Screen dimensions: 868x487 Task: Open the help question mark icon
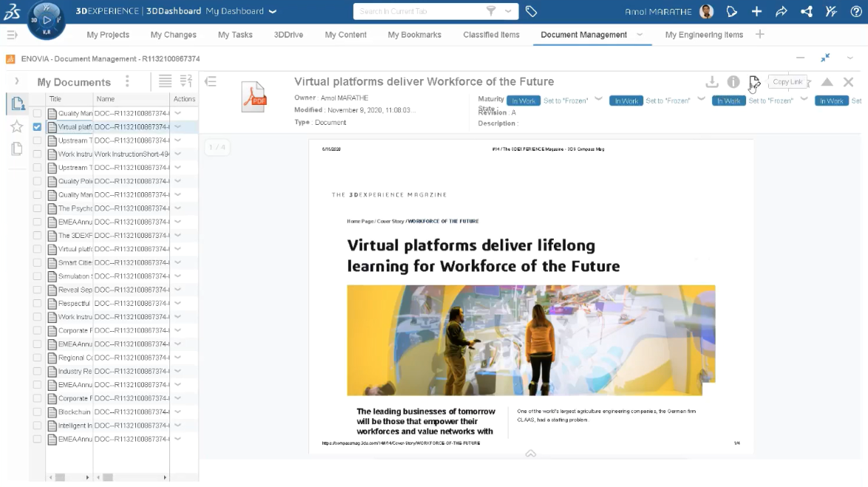[x=856, y=11]
